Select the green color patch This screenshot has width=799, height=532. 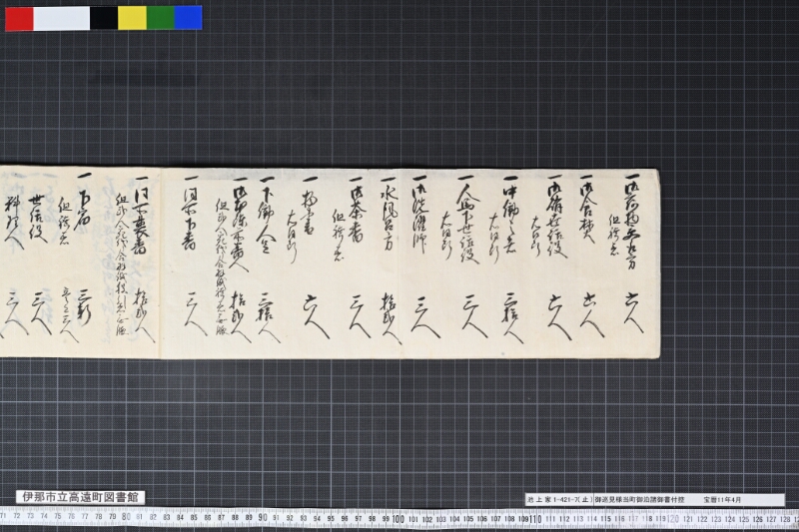[x=161, y=18]
